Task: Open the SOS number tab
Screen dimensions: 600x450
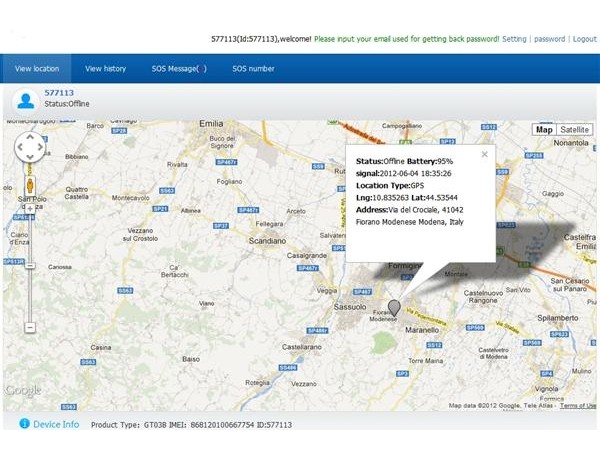Action: (x=253, y=69)
